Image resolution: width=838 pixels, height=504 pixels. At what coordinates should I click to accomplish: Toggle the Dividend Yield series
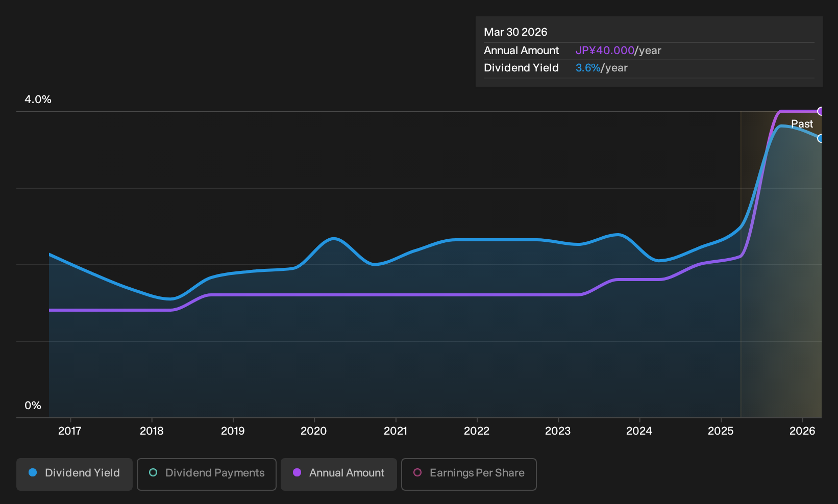point(75,474)
